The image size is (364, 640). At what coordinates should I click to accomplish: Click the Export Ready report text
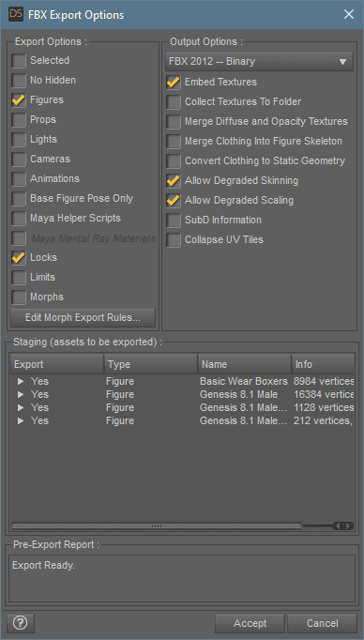(x=44, y=566)
